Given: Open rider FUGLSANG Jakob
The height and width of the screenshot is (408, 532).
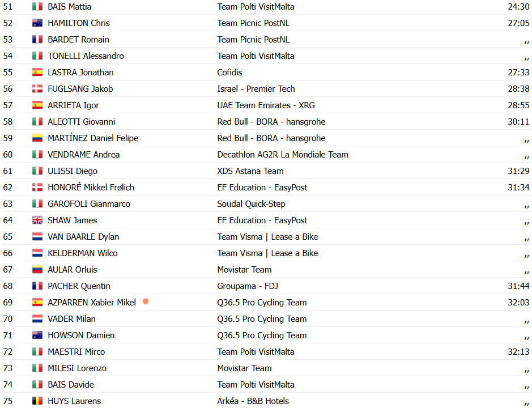Looking at the screenshot, I should pyautogui.click(x=80, y=88).
